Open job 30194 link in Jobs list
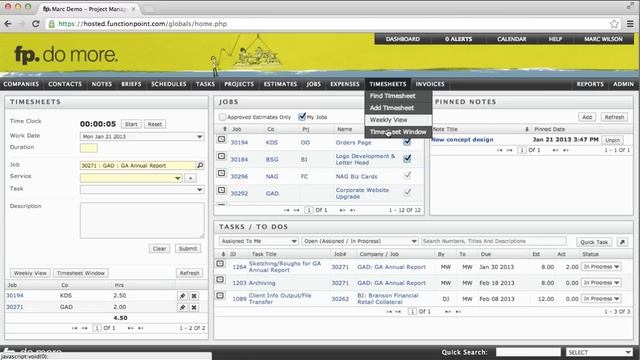Viewport: 640px width, 360px height. click(239, 142)
